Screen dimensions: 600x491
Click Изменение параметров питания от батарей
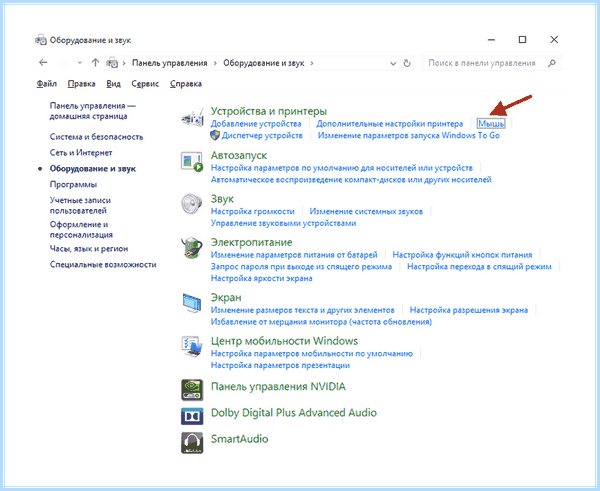click(x=294, y=255)
